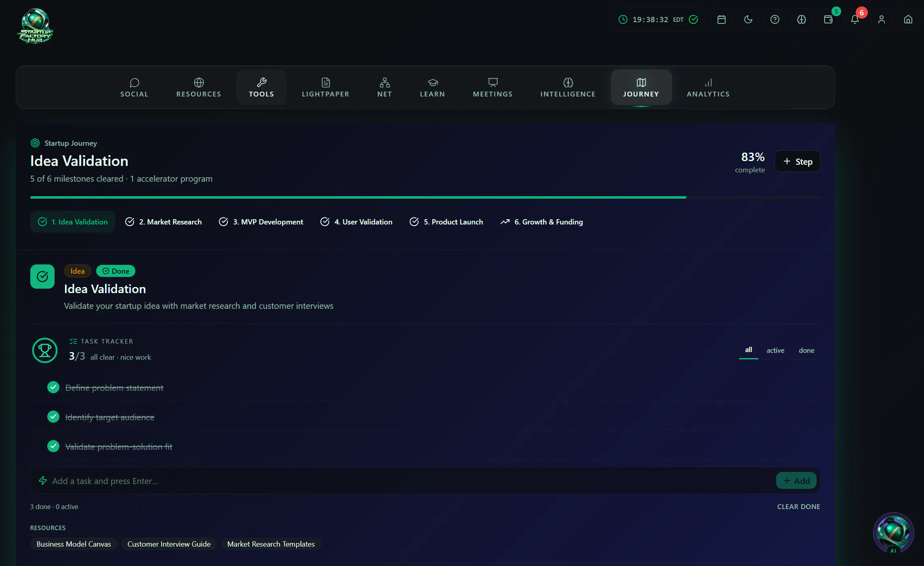Go to home via house icon

[x=908, y=19]
